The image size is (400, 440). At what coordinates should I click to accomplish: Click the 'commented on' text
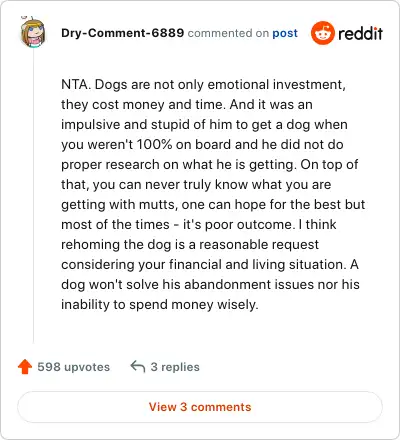[228, 33]
